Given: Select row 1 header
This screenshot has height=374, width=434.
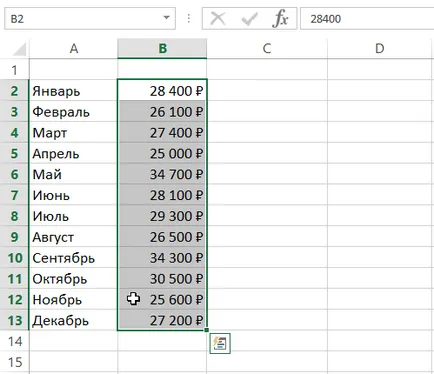Looking at the screenshot, I should (x=14, y=70).
